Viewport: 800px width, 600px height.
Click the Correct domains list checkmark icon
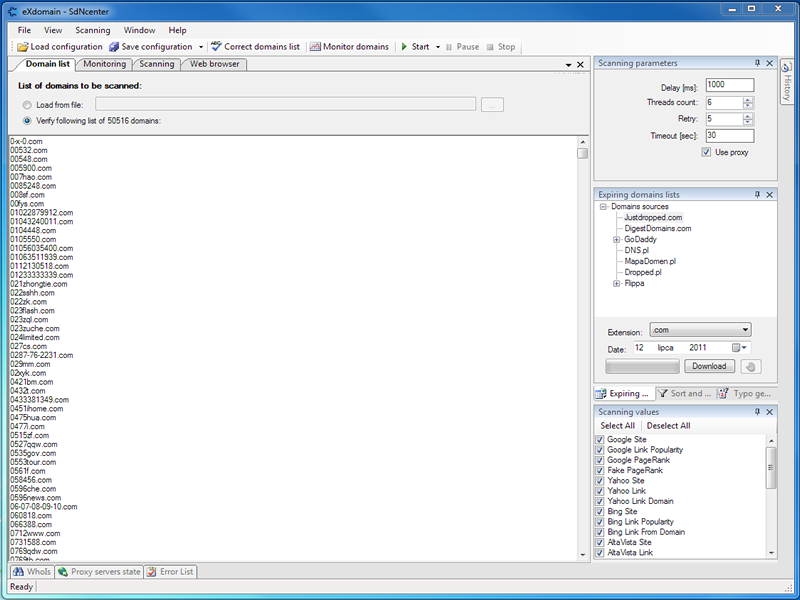[x=216, y=46]
